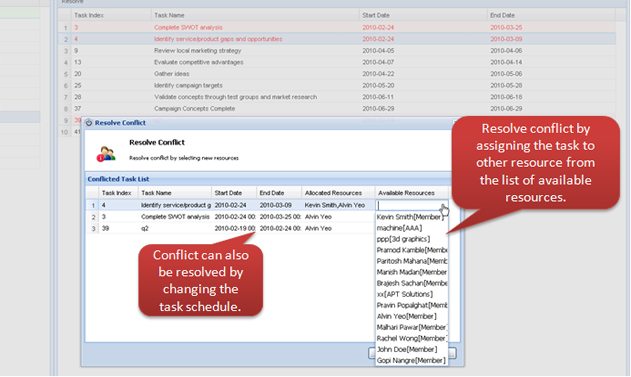The image size is (631, 377).
Task: Click the Resolve Conflict dialog title icon
Action: tap(89, 123)
